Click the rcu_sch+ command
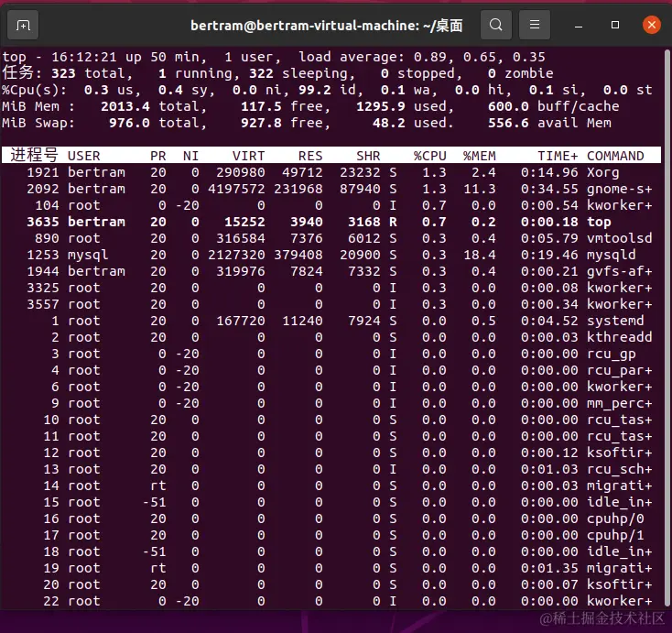Viewport: 672px width, 633px height. (x=620, y=469)
